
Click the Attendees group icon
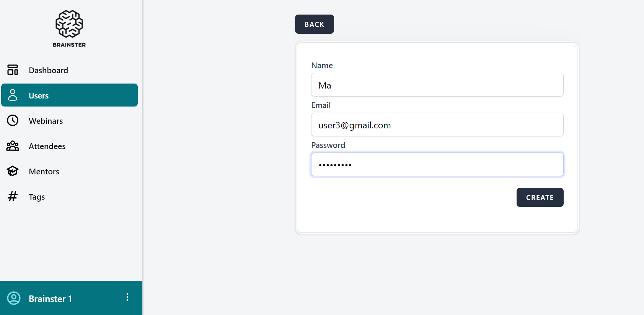[13, 146]
